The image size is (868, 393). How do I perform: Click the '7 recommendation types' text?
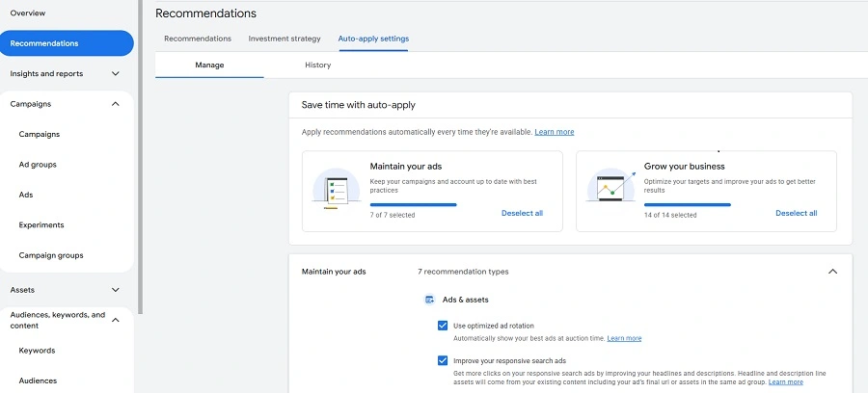tap(463, 272)
